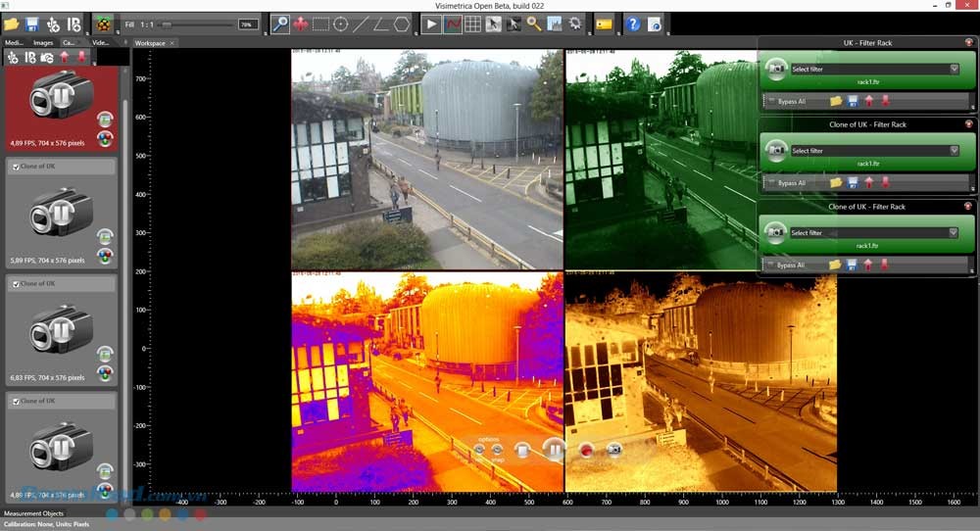Switch to the Images tab

(x=43, y=43)
